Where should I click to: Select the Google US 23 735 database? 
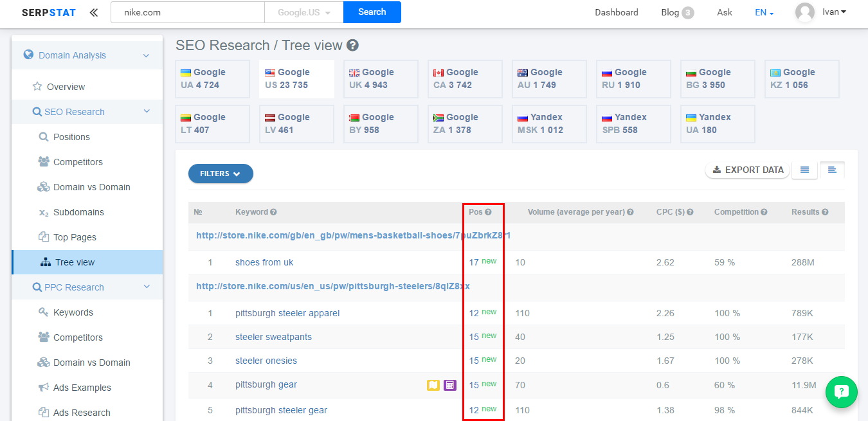tap(296, 79)
